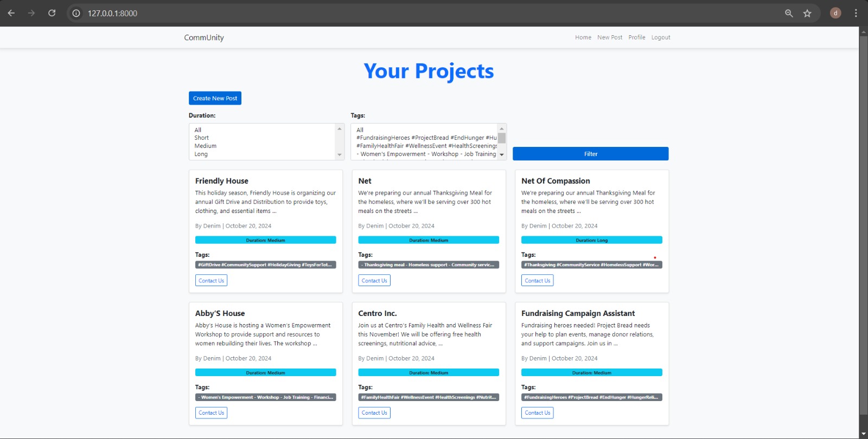Click #FamilyHealthFair tags badge on Centro Inc.
868x439 pixels.
coord(429,397)
